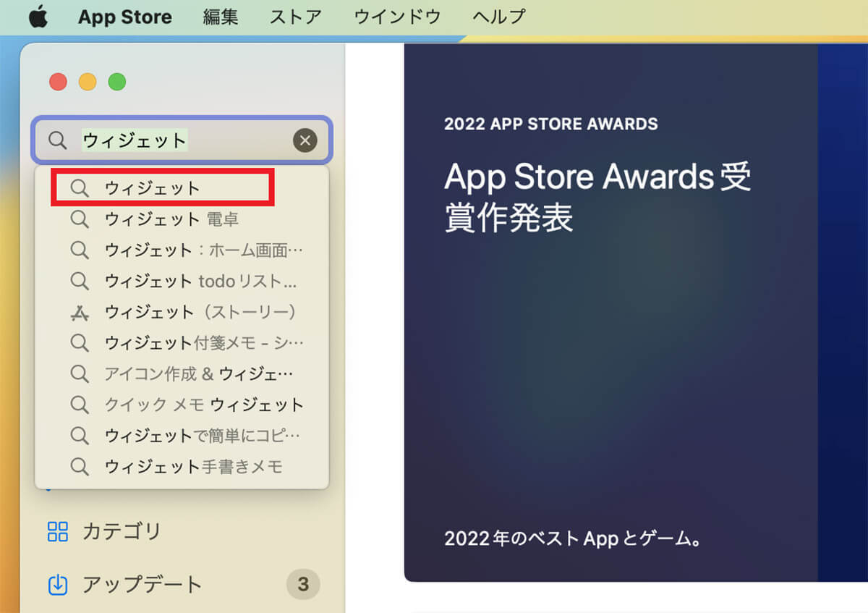The height and width of the screenshot is (613, 868).
Task: Open the アップデート sidebar section
Action: coord(182,584)
